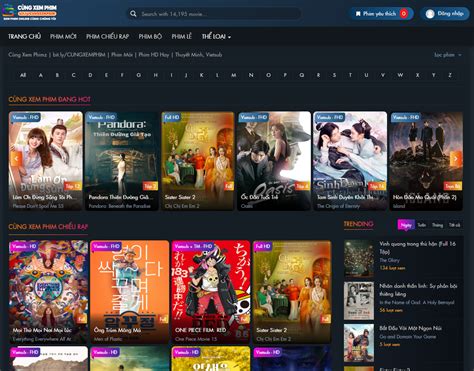Go to Trang Chủ menu
This screenshot has width=474, height=371.
[x=25, y=36]
